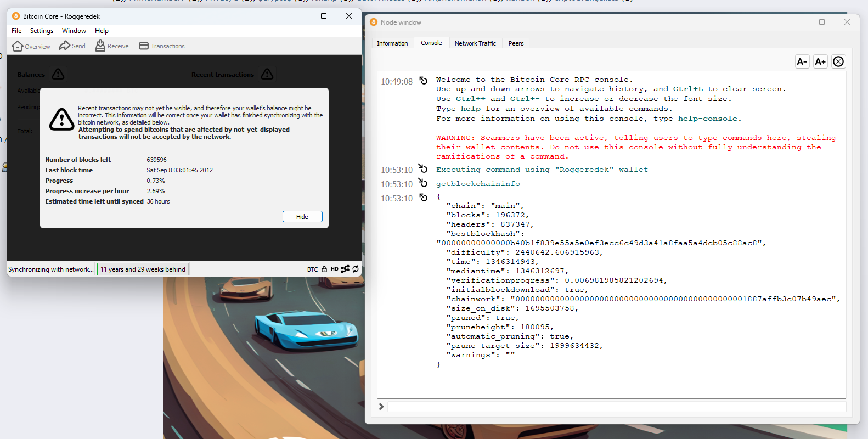The width and height of the screenshot is (868, 439).
Task: Click the last block time 'Sat Sep 8 03:01:45 2012'
Action: coord(179,170)
